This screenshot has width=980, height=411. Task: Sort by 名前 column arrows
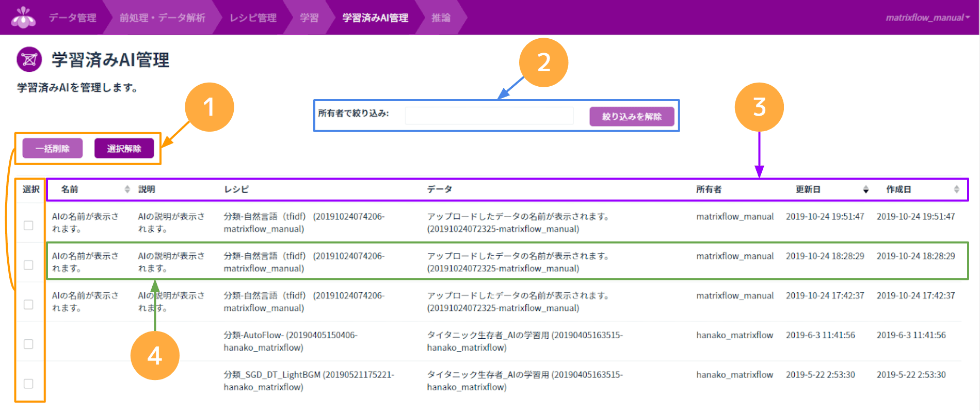(127, 189)
